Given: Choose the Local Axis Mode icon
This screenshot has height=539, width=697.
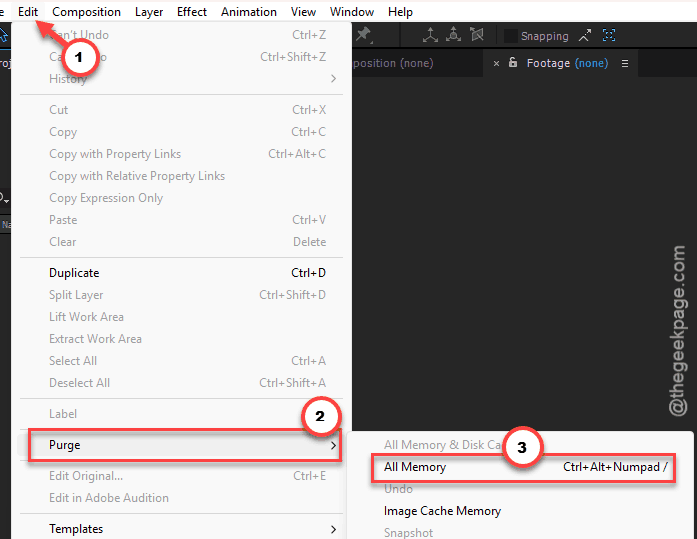Looking at the screenshot, I should pos(430,35).
